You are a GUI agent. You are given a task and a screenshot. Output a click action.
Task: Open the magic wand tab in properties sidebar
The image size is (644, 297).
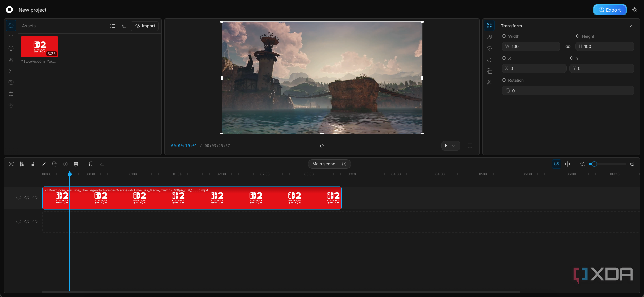[x=489, y=82]
